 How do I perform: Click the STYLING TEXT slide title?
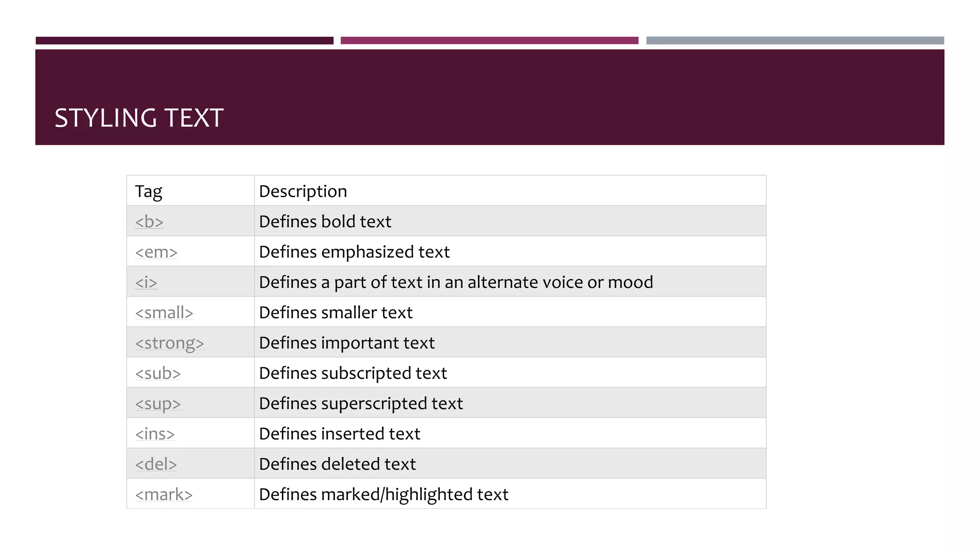tap(139, 118)
